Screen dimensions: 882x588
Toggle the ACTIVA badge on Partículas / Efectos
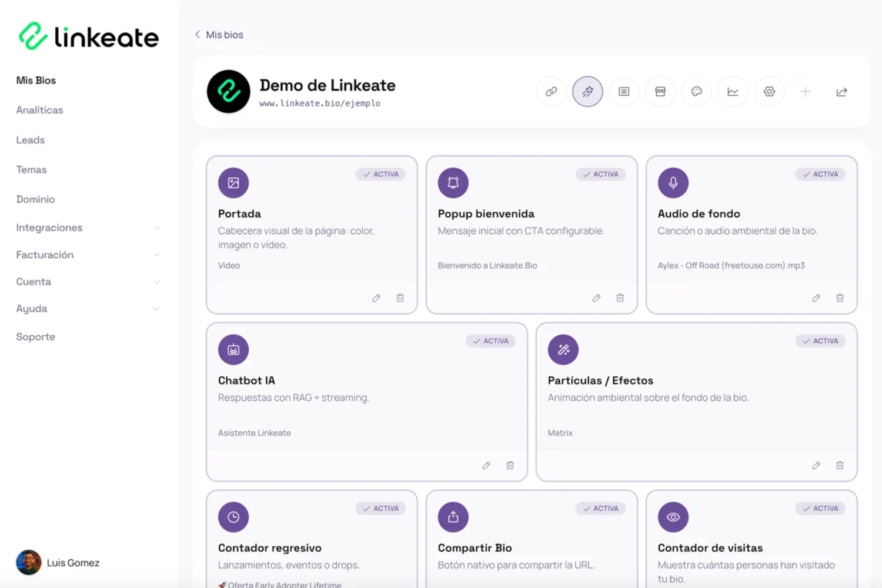tap(820, 341)
